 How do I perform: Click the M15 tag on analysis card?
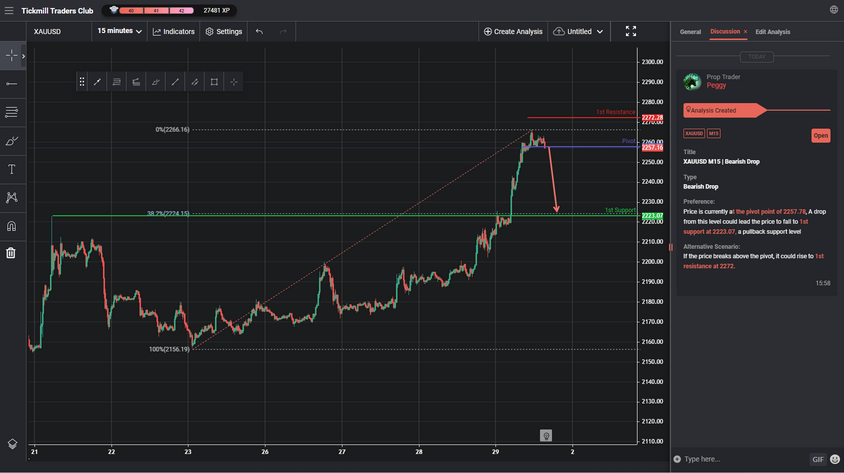(x=714, y=133)
